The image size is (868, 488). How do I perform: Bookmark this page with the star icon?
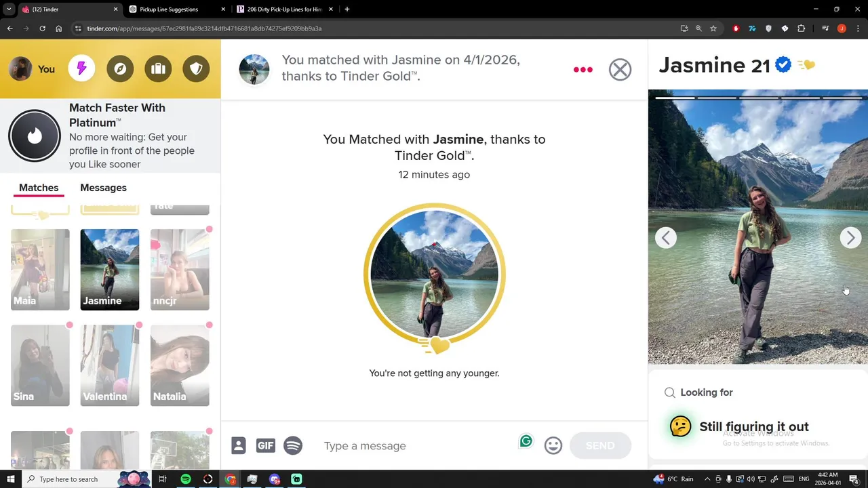pos(713,28)
